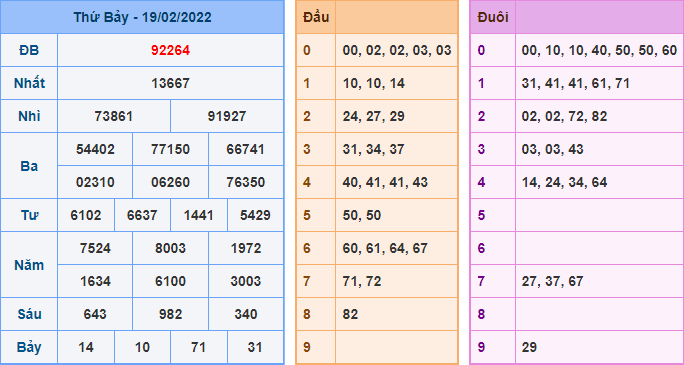Click digit 8 in the Đuôi table
This screenshot has height=365, width=684.
click(x=481, y=314)
